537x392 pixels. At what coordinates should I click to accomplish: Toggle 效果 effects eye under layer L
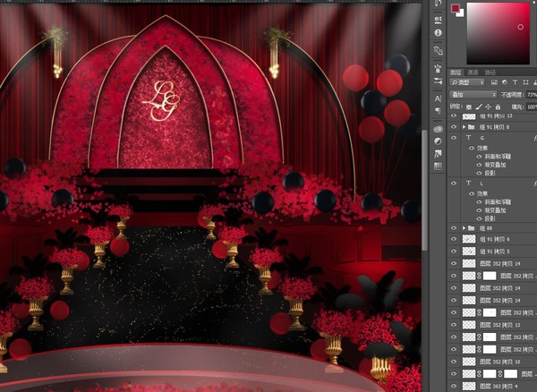[472, 194]
